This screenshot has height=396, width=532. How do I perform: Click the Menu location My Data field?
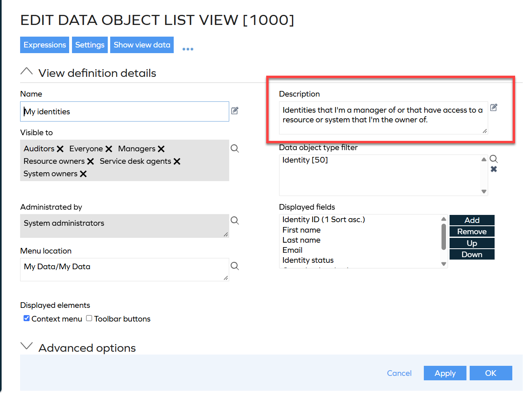pyautogui.click(x=125, y=270)
